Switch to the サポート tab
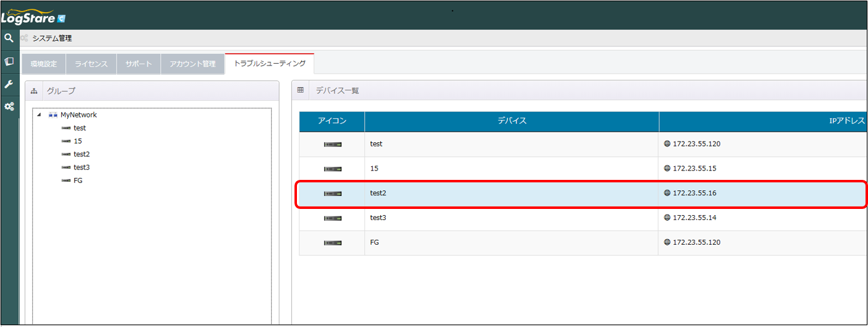The image size is (868, 327). coord(138,64)
